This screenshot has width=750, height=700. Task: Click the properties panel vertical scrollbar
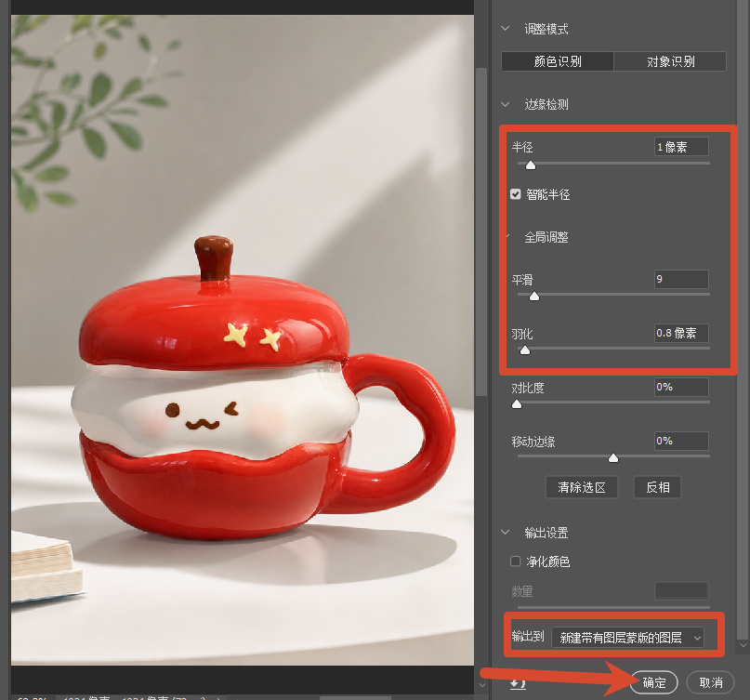coord(743,321)
